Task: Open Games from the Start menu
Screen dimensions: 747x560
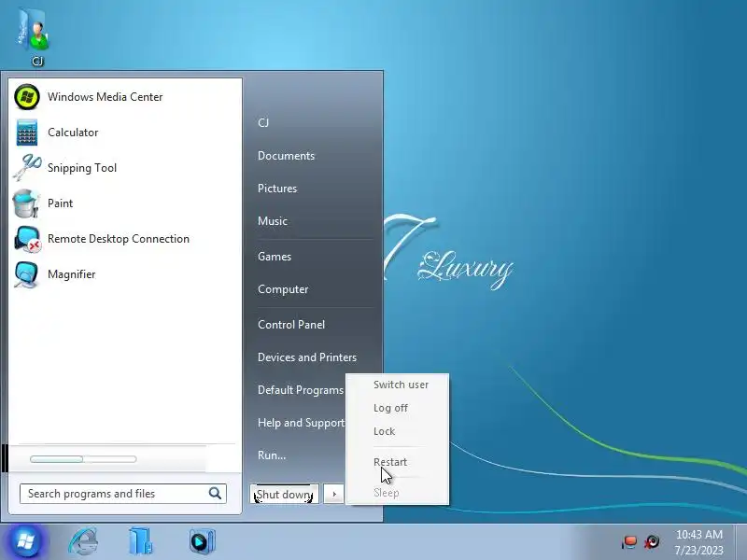Action: pos(275,257)
